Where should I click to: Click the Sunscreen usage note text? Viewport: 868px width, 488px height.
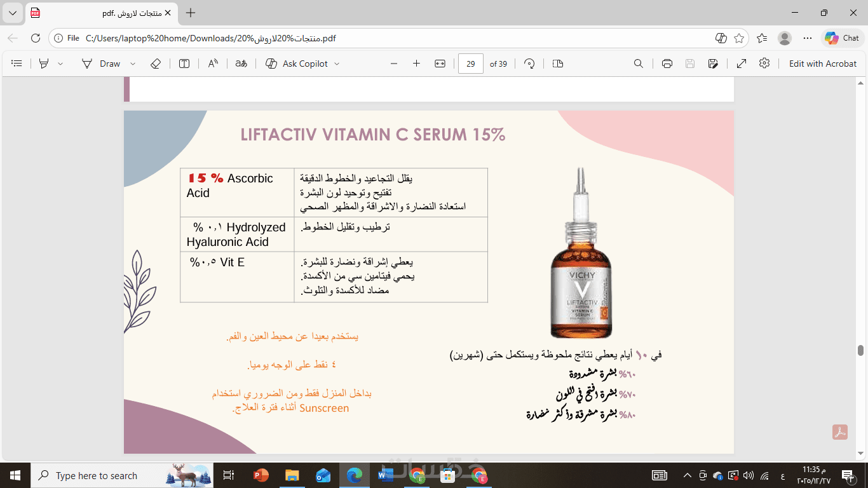coord(292,401)
